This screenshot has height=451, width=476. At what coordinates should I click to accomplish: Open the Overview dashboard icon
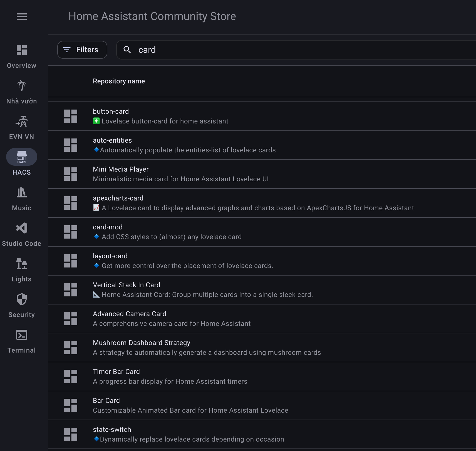click(x=21, y=50)
